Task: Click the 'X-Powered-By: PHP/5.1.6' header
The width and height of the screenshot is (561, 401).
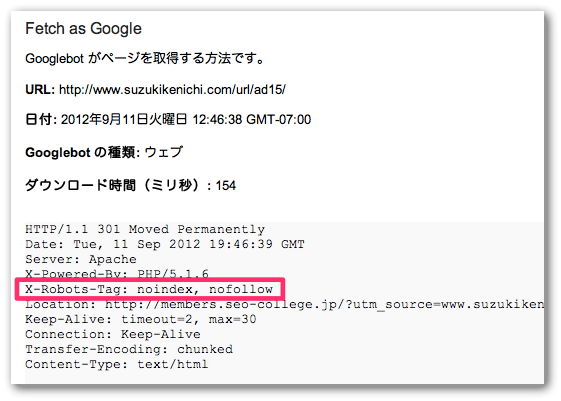Action: click(x=117, y=274)
